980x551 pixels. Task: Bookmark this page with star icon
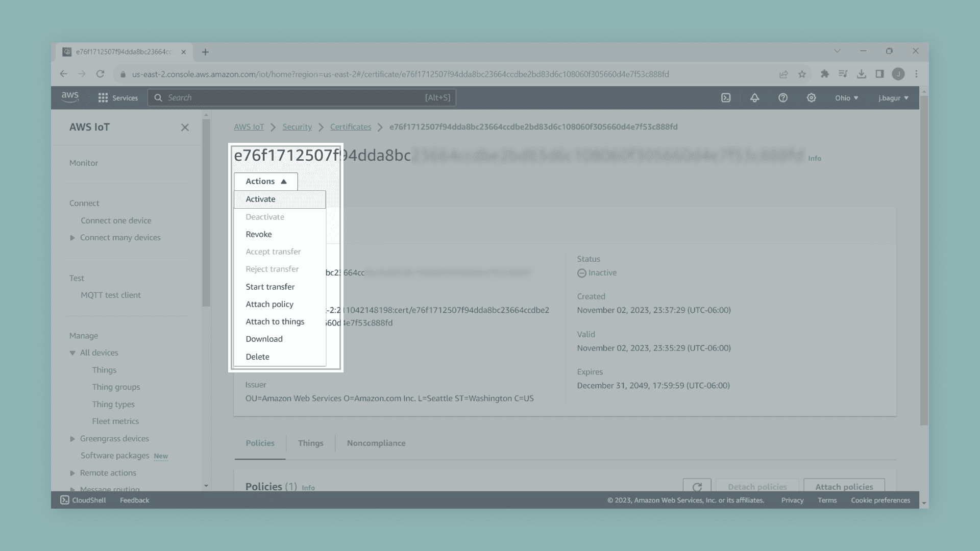[x=802, y=74]
